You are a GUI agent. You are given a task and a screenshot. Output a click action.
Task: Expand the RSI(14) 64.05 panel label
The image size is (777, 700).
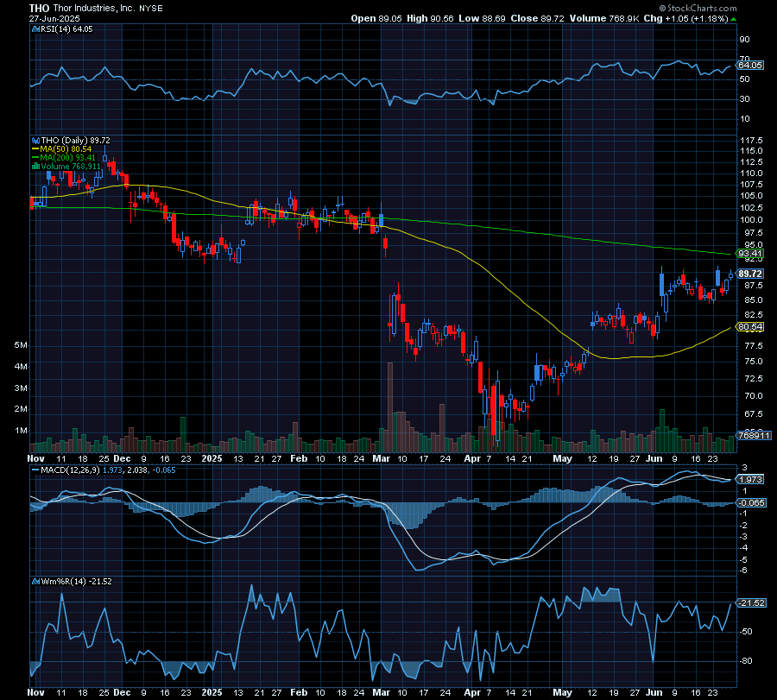(x=67, y=28)
